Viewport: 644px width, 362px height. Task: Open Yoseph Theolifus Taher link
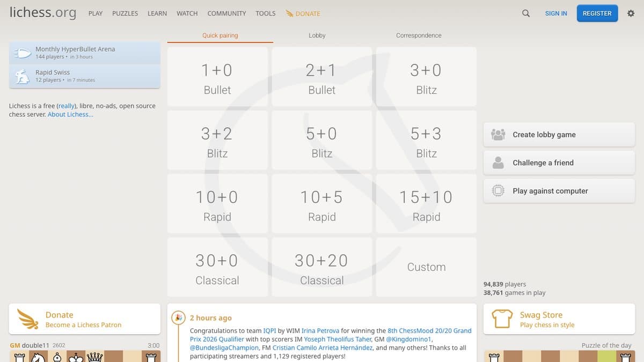pyautogui.click(x=337, y=339)
